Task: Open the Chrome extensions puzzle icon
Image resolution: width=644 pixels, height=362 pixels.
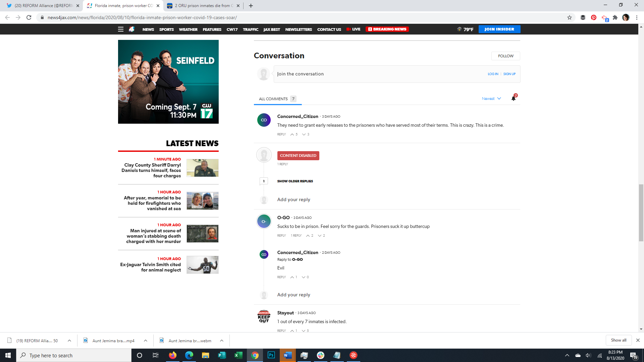Action: click(x=615, y=17)
